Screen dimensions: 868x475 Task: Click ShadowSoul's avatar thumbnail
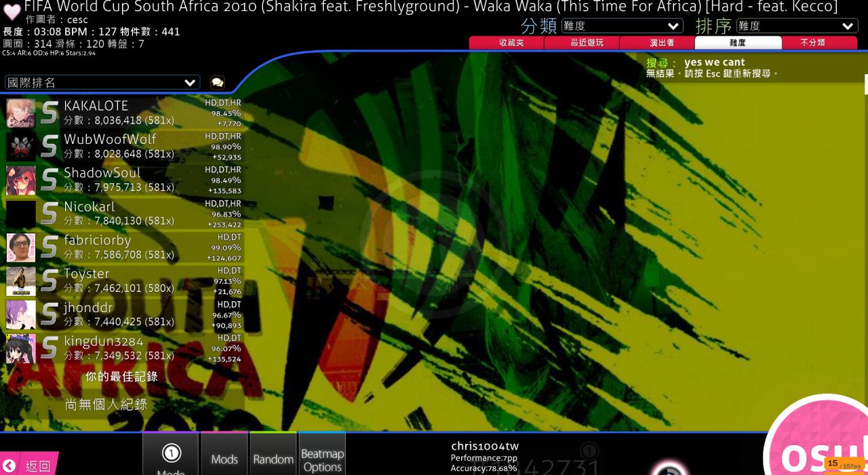[21, 180]
